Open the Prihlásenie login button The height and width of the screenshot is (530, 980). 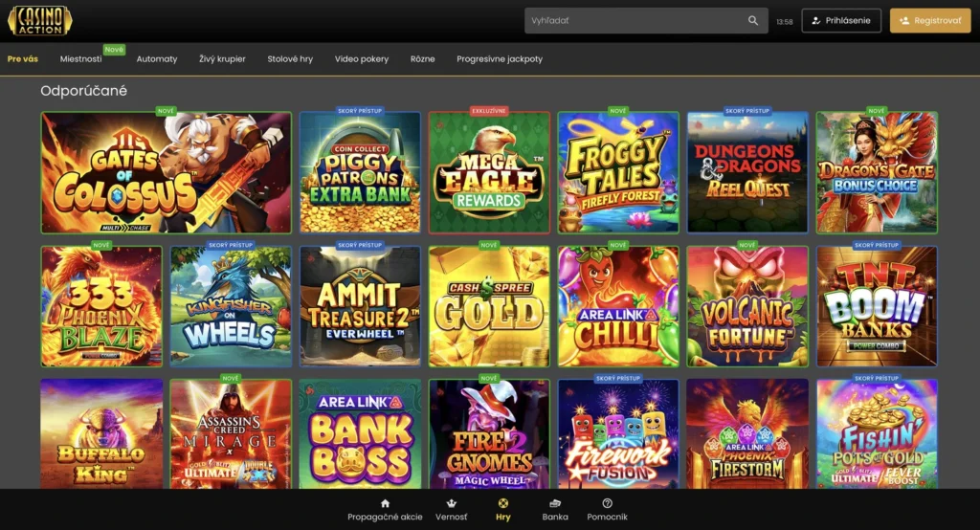coord(841,21)
